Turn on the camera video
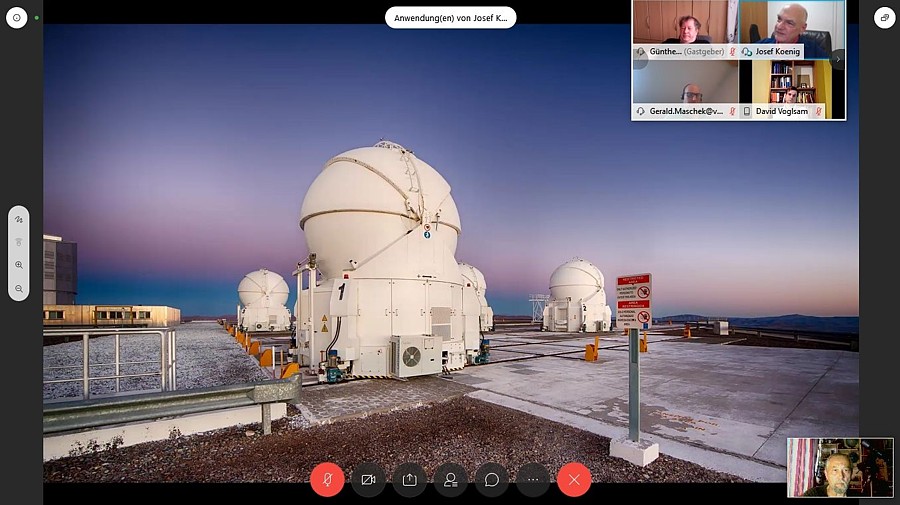Image resolution: width=900 pixels, height=505 pixels. [x=368, y=479]
